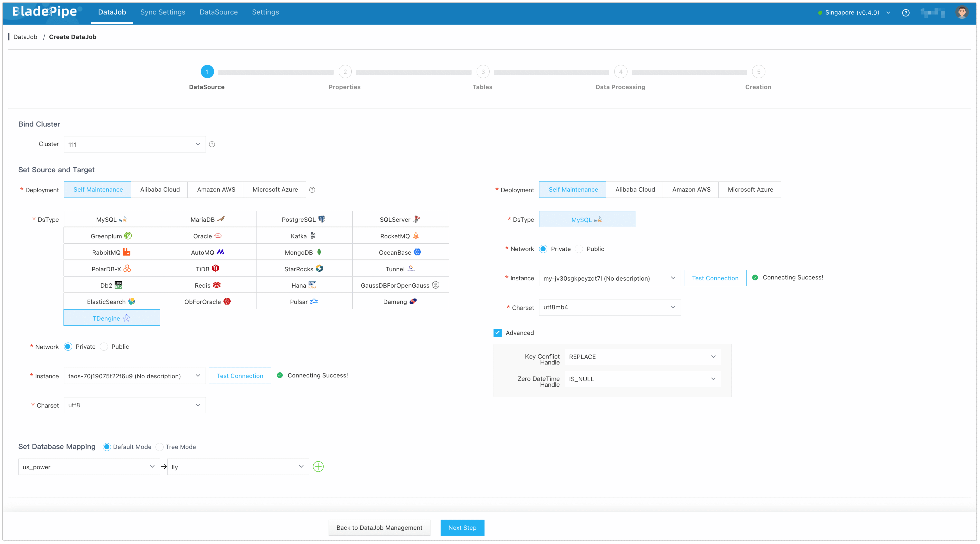Expand the Cluster dropdown showing 111
The width and height of the screenshot is (980, 544).
135,144
